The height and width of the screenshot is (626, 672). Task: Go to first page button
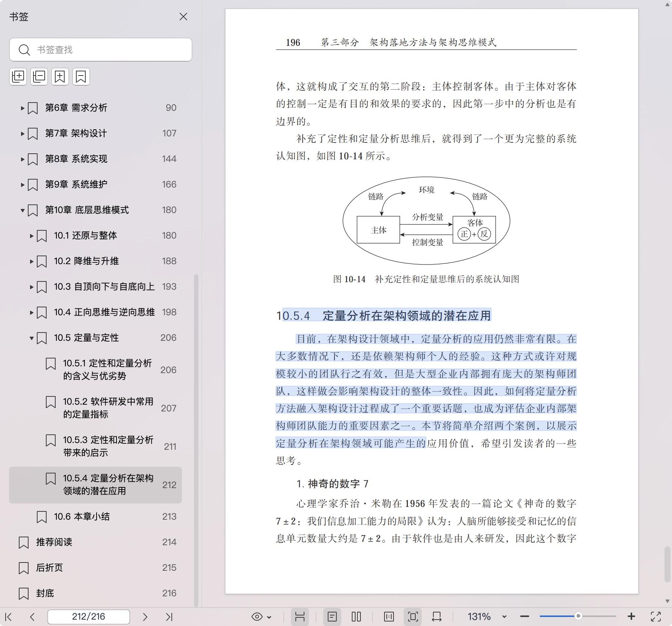(9, 617)
